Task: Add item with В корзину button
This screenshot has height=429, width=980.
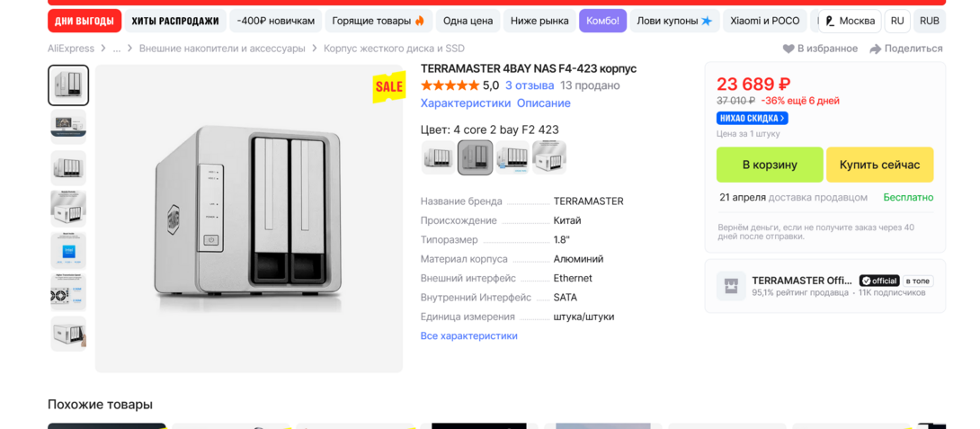Action: tap(770, 165)
